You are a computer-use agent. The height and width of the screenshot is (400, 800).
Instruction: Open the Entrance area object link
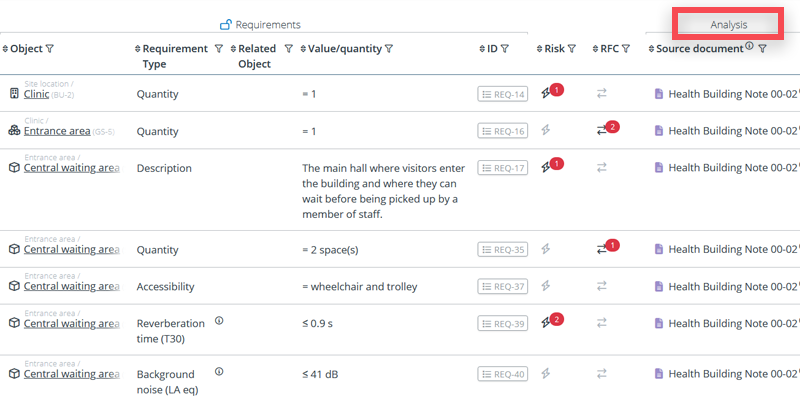point(56,131)
